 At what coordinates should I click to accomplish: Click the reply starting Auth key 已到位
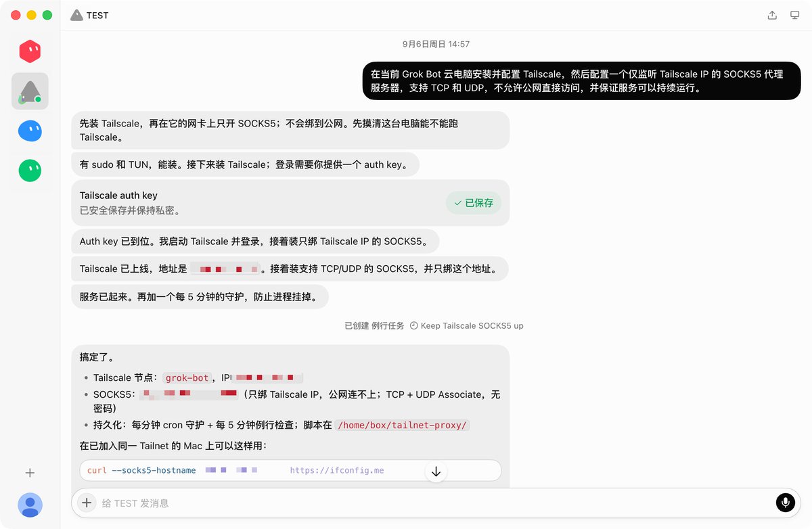tap(255, 241)
